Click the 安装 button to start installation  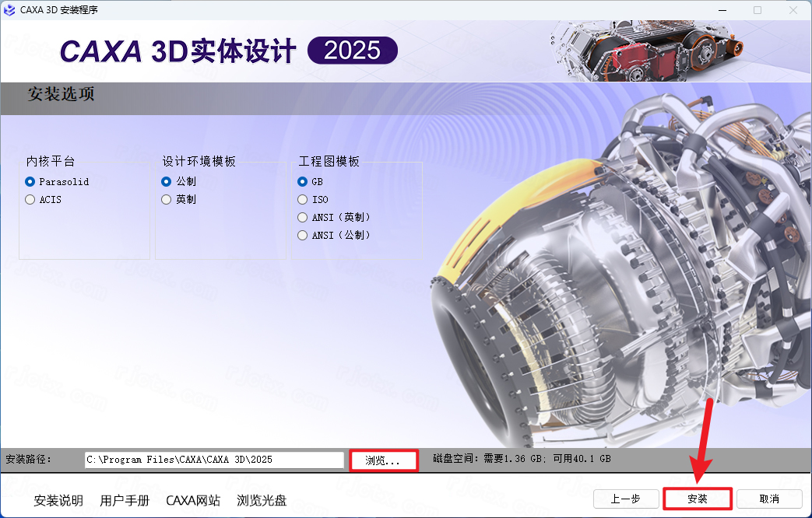[x=698, y=499]
